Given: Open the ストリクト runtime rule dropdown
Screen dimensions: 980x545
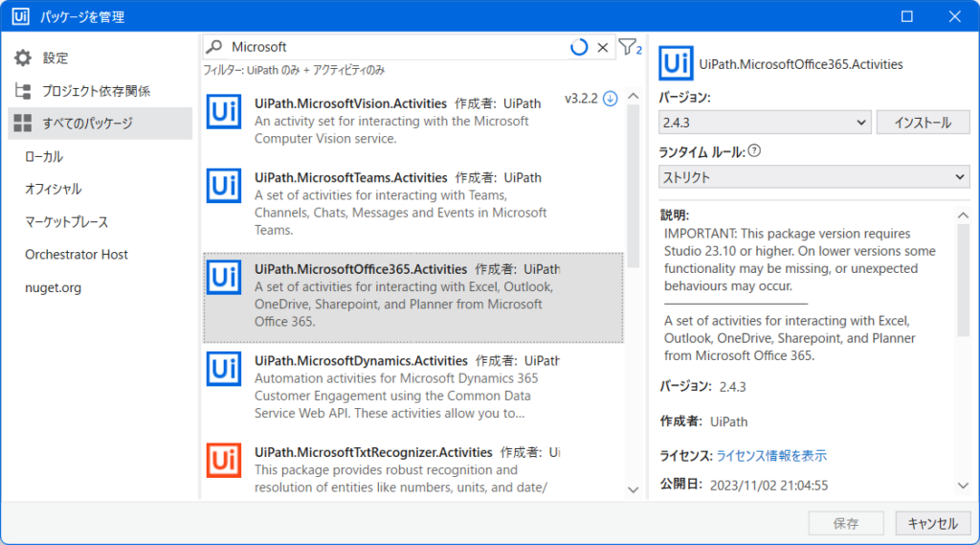Looking at the screenshot, I should (813, 177).
